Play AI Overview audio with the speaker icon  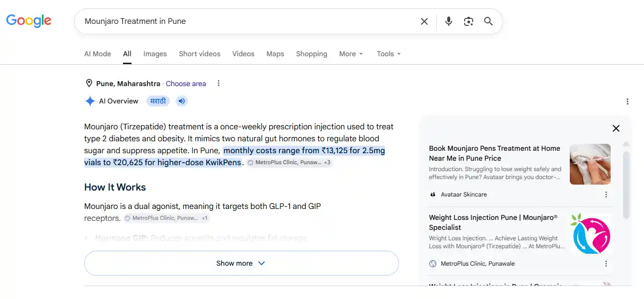(x=182, y=101)
